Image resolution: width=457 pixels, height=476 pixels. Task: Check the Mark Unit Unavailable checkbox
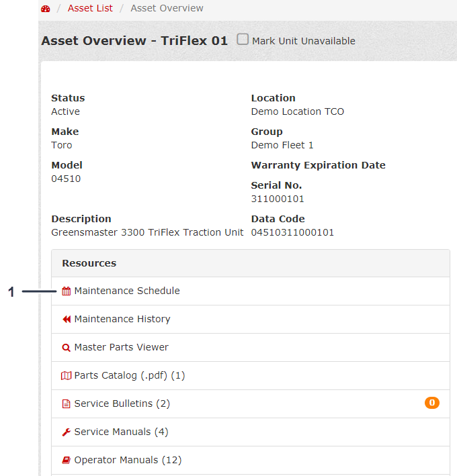click(243, 40)
